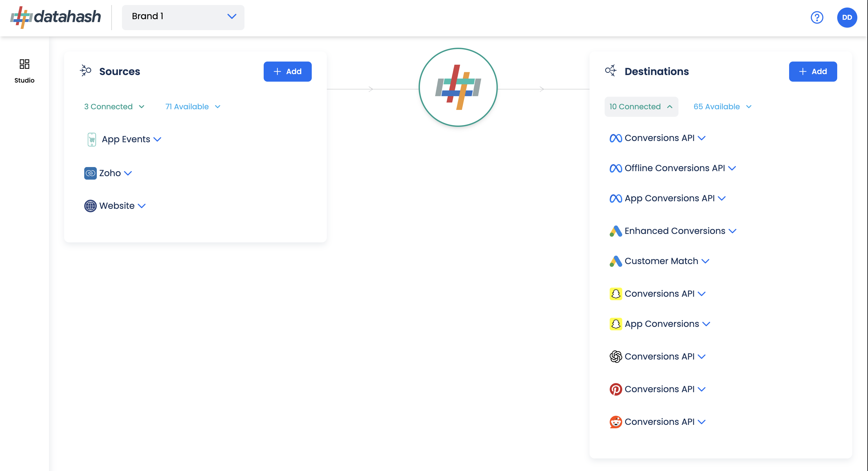Image resolution: width=868 pixels, height=471 pixels.
Task: Click Google Ads icon beside Customer Match
Action: point(616,261)
